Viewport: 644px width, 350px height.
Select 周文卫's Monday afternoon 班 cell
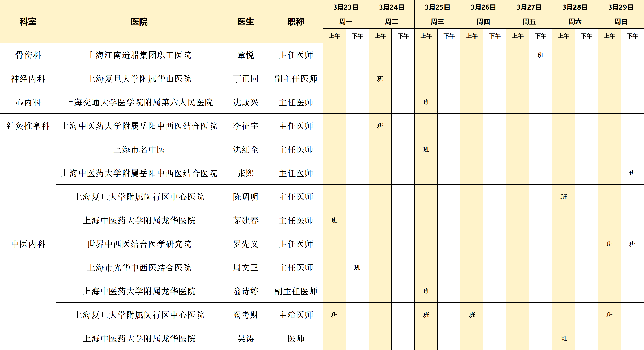click(357, 267)
